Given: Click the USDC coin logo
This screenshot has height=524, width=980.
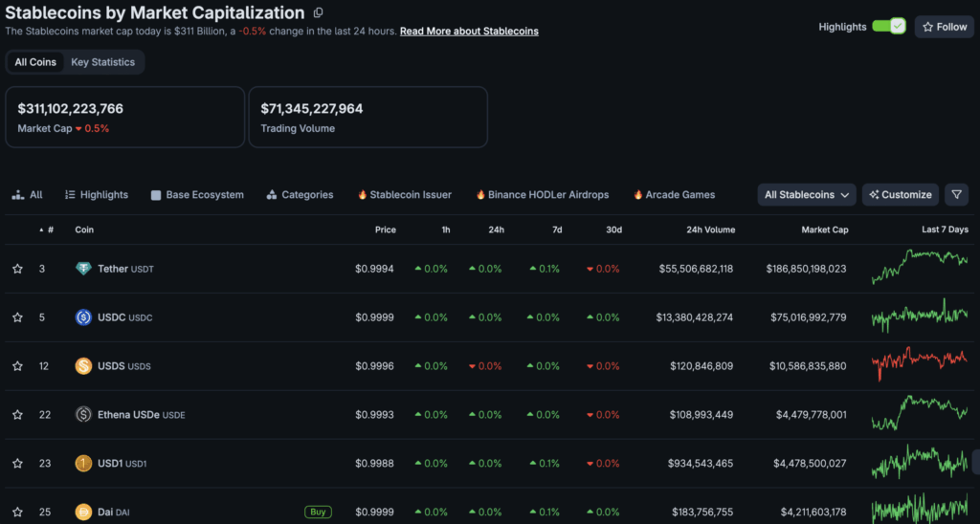Looking at the screenshot, I should (x=83, y=317).
